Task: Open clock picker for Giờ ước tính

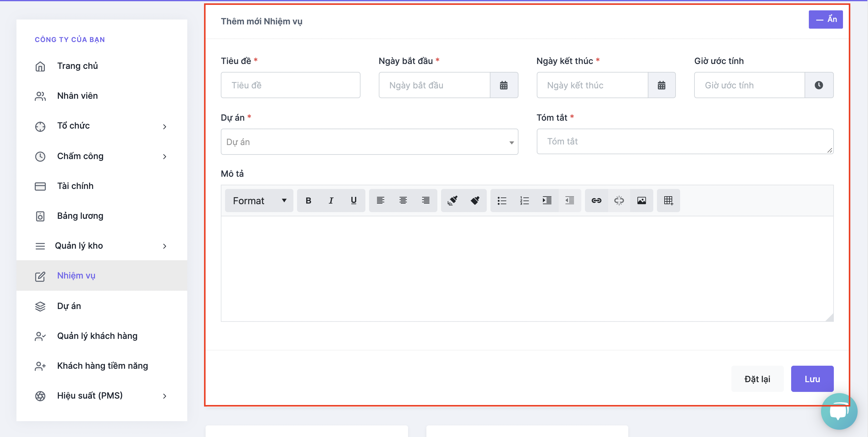Action: (819, 85)
